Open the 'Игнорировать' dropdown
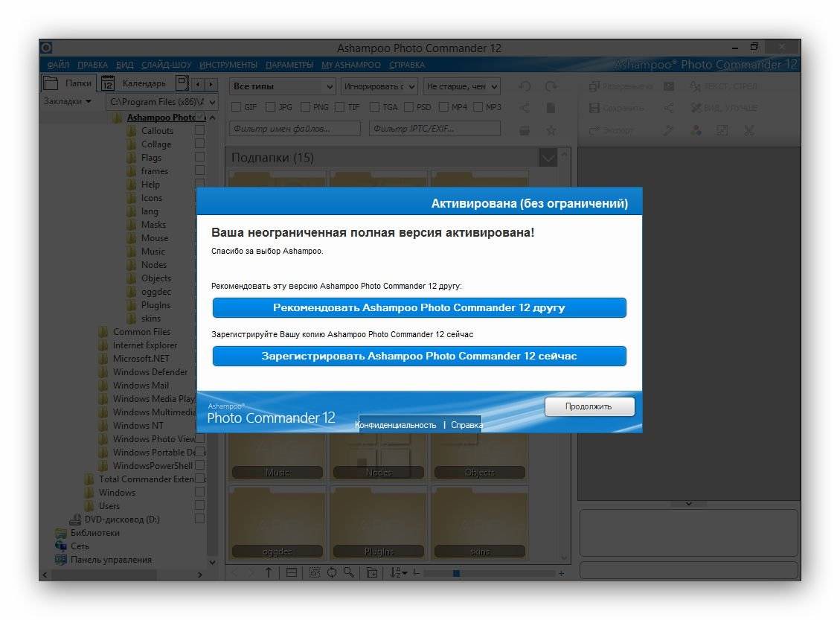Viewport: 840px width, 620px height. [379, 86]
